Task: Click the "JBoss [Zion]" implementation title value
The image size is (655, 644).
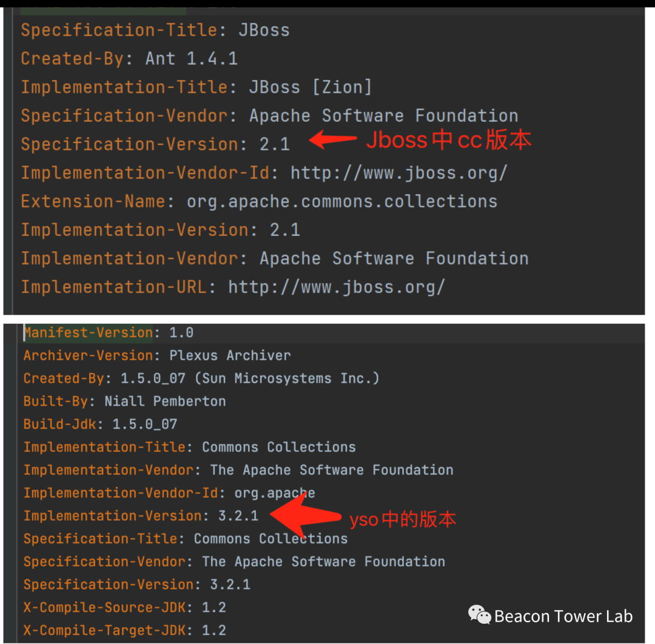Action: [310, 87]
